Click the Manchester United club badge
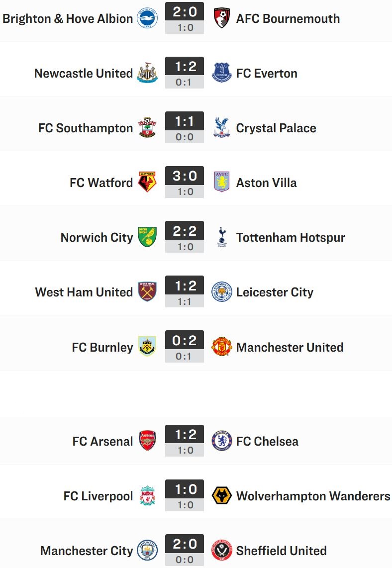The height and width of the screenshot is (568, 392). click(222, 347)
